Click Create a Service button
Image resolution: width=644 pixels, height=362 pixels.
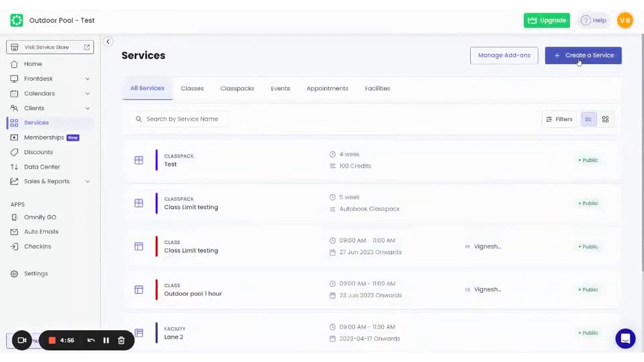(x=583, y=55)
